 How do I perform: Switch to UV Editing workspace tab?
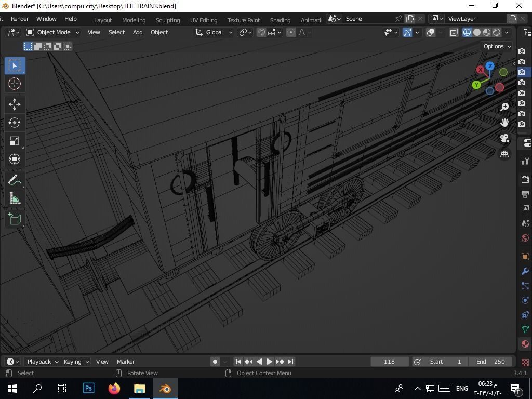pos(204,20)
